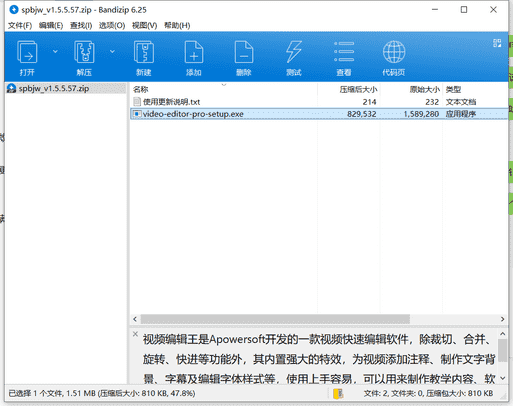The height and width of the screenshot is (406, 513).
Task: Open the Edit (编辑) menu
Action: (x=51, y=26)
